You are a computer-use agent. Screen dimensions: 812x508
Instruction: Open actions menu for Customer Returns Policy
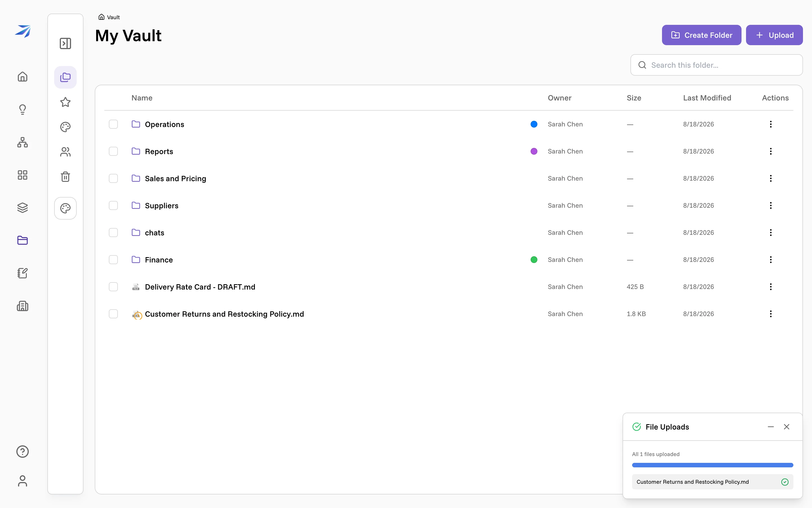tap(771, 314)
